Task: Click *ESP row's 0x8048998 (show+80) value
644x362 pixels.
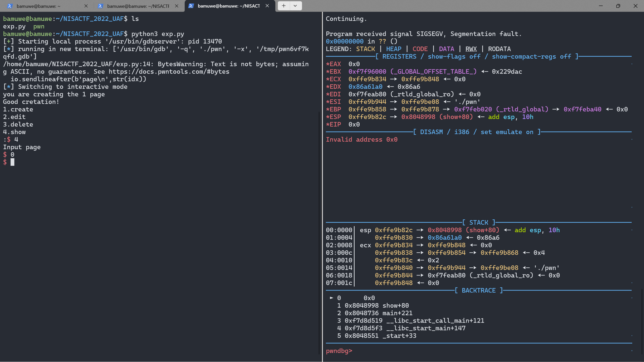Action: click(x=437, y=117)
